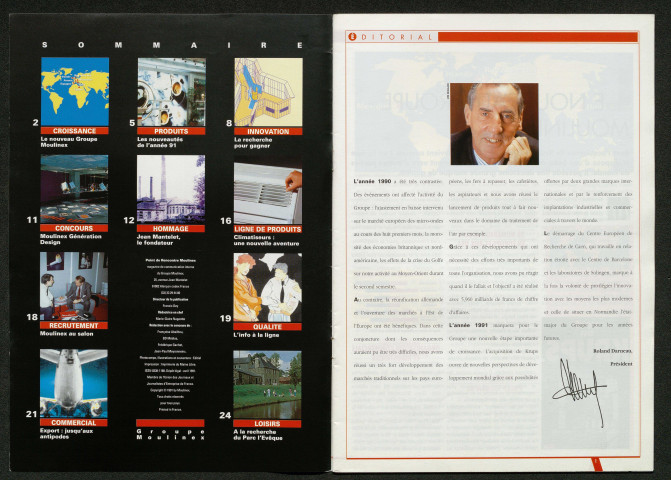Select the air conditioner image
This screenshot has height=480, width=671.
(268, 188)
